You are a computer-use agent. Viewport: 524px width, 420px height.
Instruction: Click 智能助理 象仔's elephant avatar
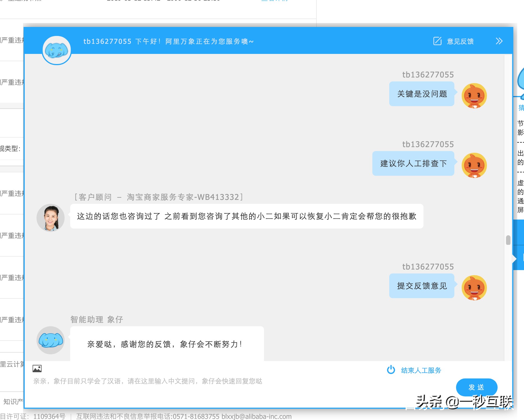(x=50, y=340)
